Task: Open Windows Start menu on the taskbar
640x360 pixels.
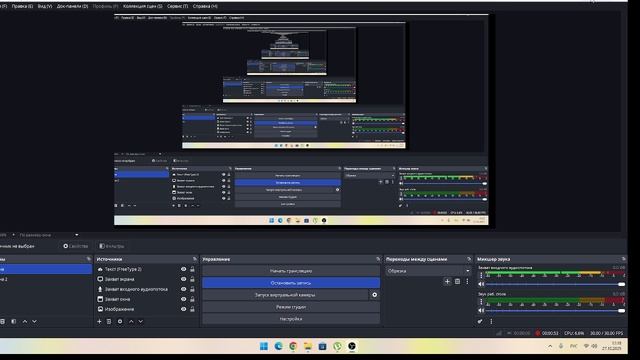Action: [x=264, y=347]
